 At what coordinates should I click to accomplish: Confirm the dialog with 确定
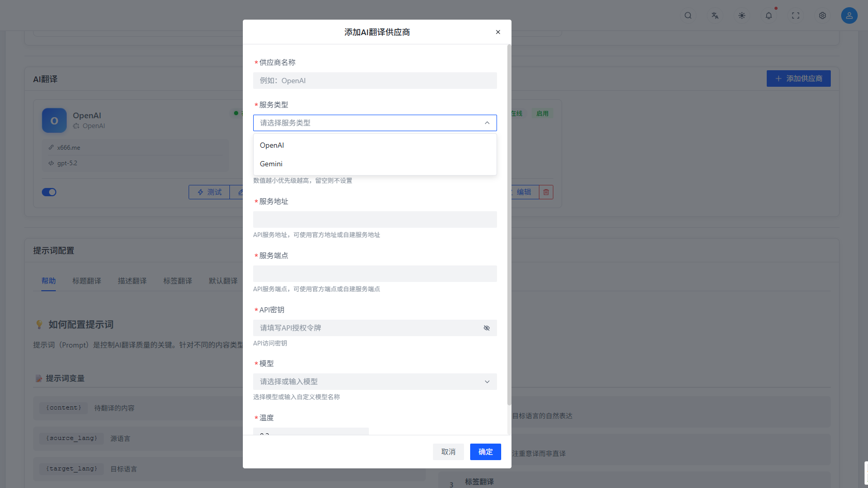485,451
